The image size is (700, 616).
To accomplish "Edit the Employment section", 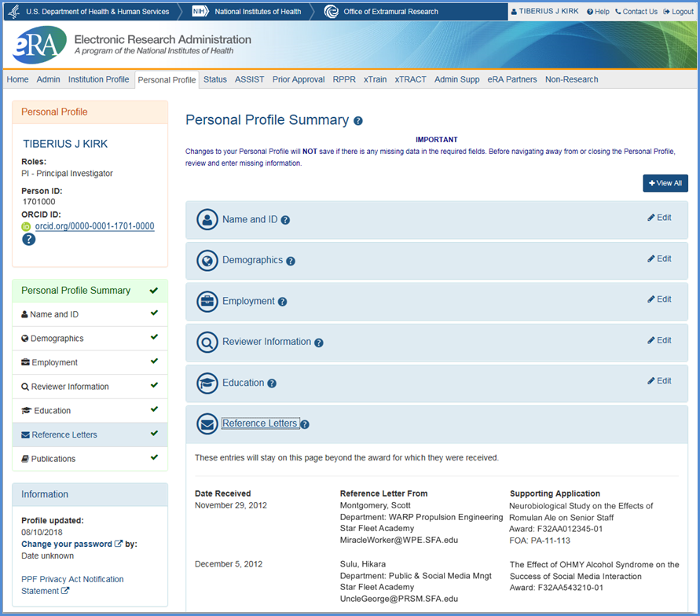I will (659, 299).
